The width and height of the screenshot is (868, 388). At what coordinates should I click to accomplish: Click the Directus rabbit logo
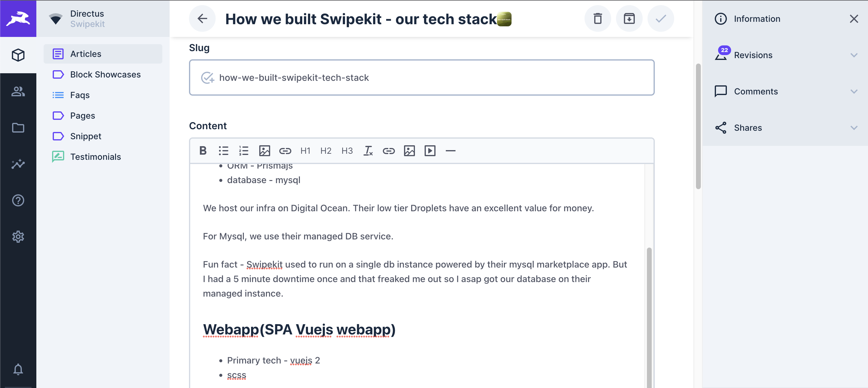pyautogui.click(x=18, y=18)
